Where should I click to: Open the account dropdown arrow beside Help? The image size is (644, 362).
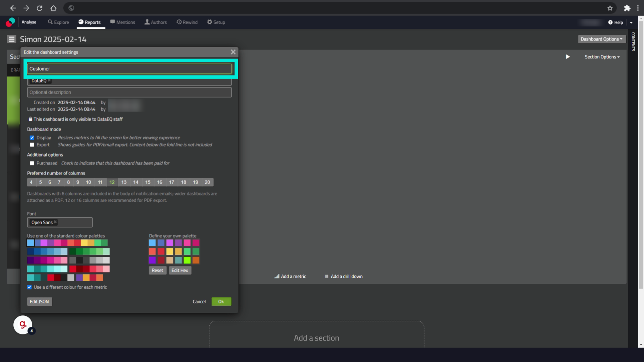(x=631, y=22)
